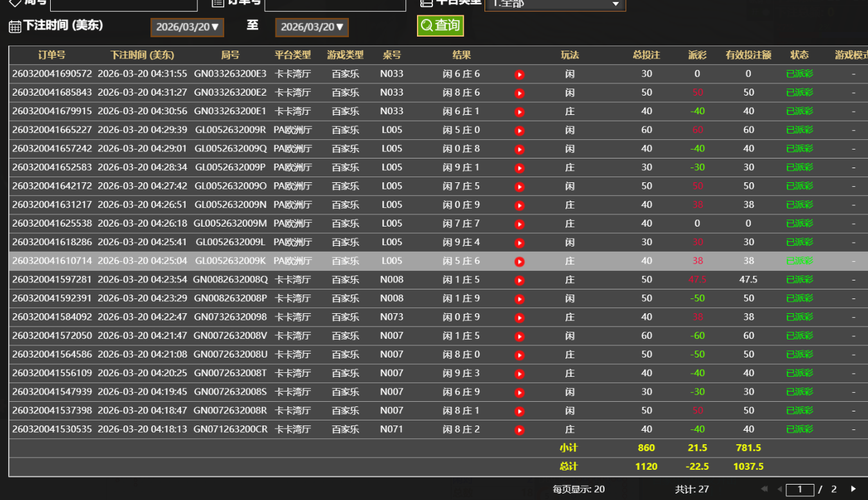Viewport: 868px width, 500px height.
Task: Click the replay icon for round GN0082632008Q
Action: pyautogui.click(x=520, y=280)
